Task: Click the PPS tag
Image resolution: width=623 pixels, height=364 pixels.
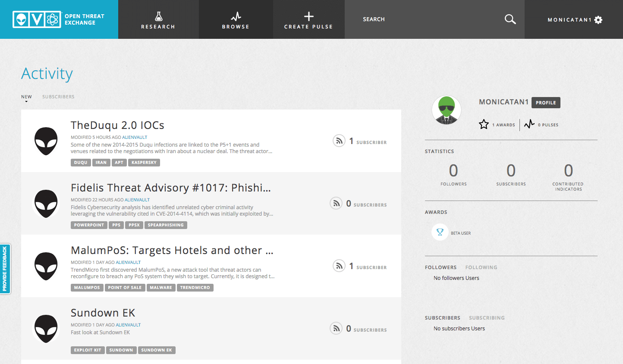Action: 116,225
